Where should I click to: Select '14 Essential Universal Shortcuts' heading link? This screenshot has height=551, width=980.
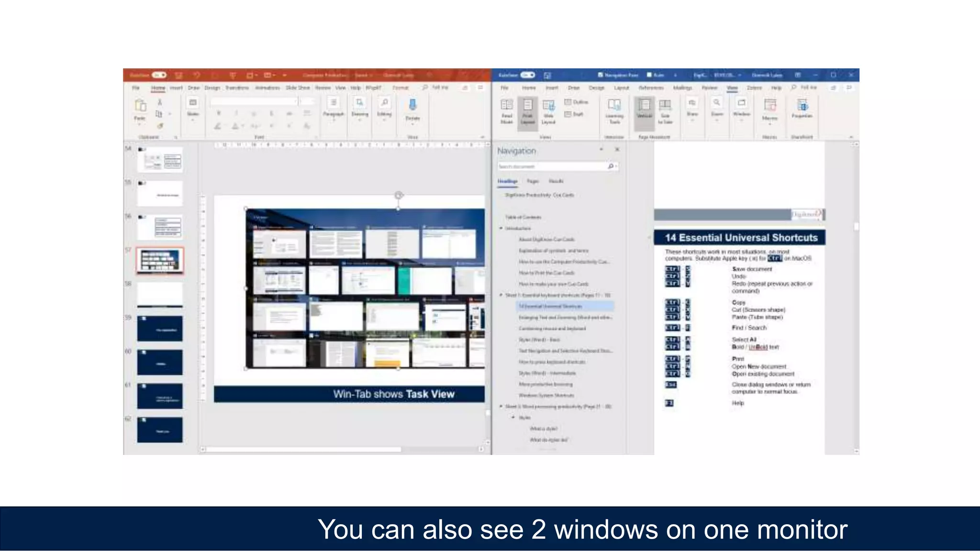coord(550,306)
